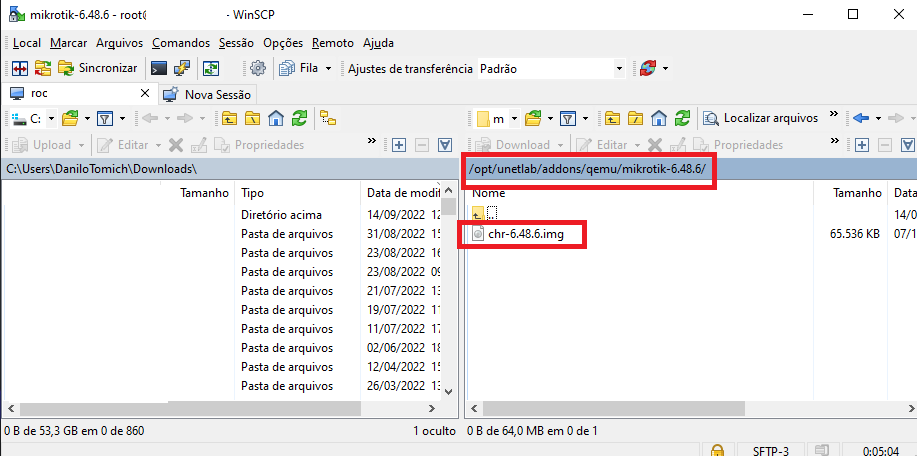Click the remote root directory icon
Viewport: 917px width, 456px height.
click(x=636, y=119)
